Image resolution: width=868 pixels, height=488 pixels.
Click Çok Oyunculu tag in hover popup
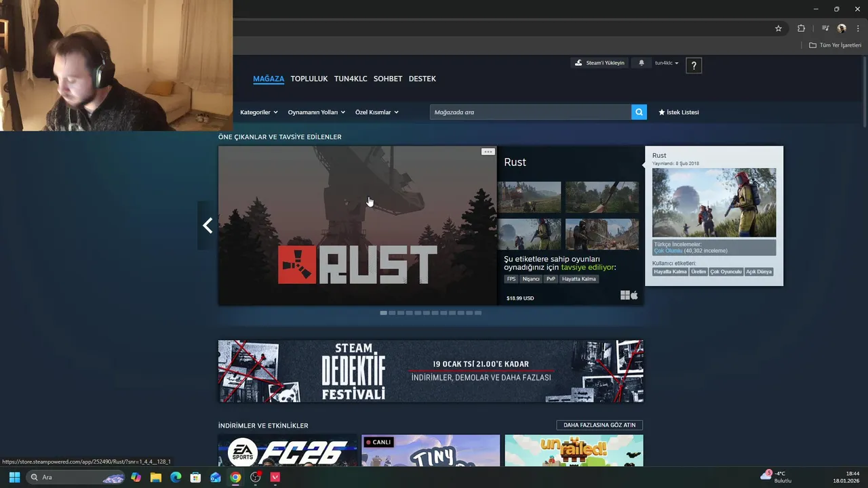(x=726, y=272)
